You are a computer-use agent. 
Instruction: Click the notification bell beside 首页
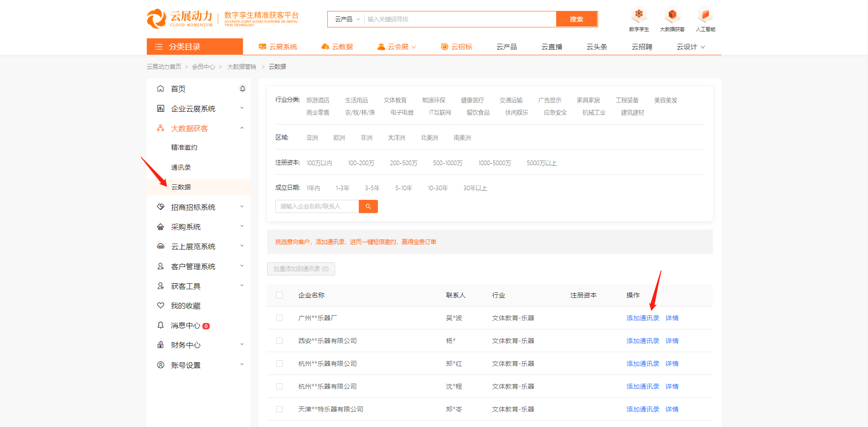click(x=243, y=88)
